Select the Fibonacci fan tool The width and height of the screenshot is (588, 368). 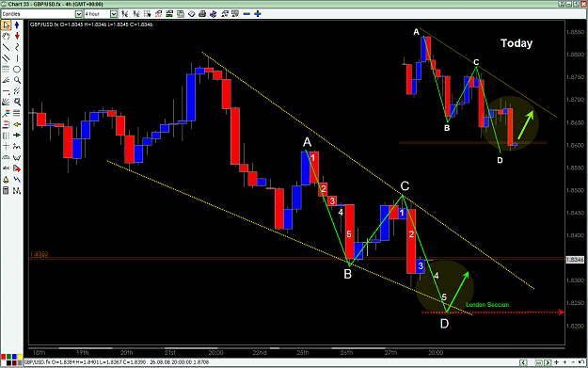[6, 80]
